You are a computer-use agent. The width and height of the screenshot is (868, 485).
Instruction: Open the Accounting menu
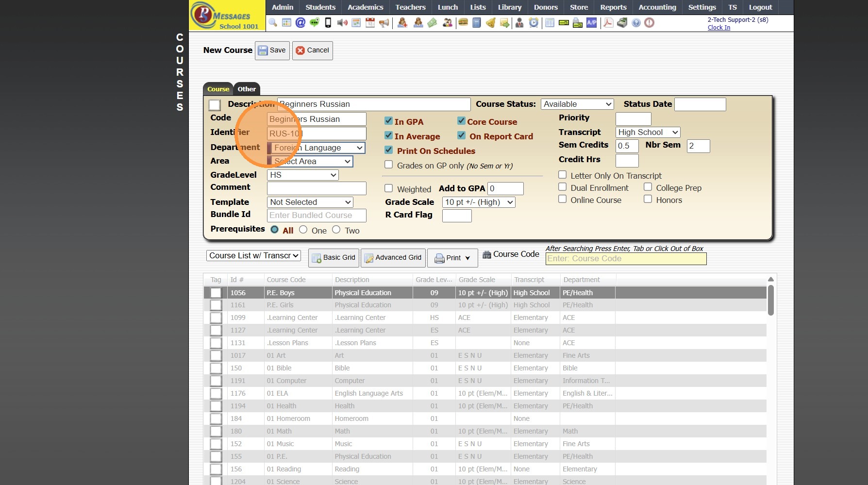point(657,7)
